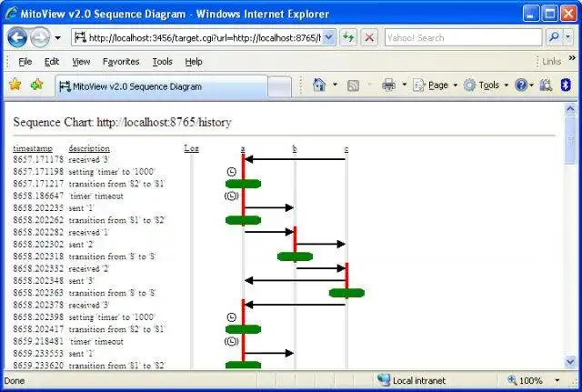Open the File menu
Screen dimensions: 582x392
tap(25, 62)
